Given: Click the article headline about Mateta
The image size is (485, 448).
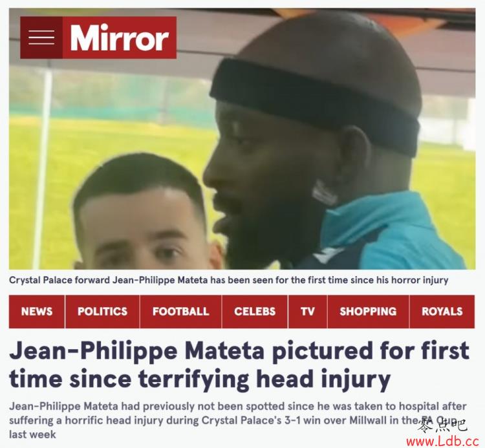Looking at the screenshot, I should coord(239,364).
